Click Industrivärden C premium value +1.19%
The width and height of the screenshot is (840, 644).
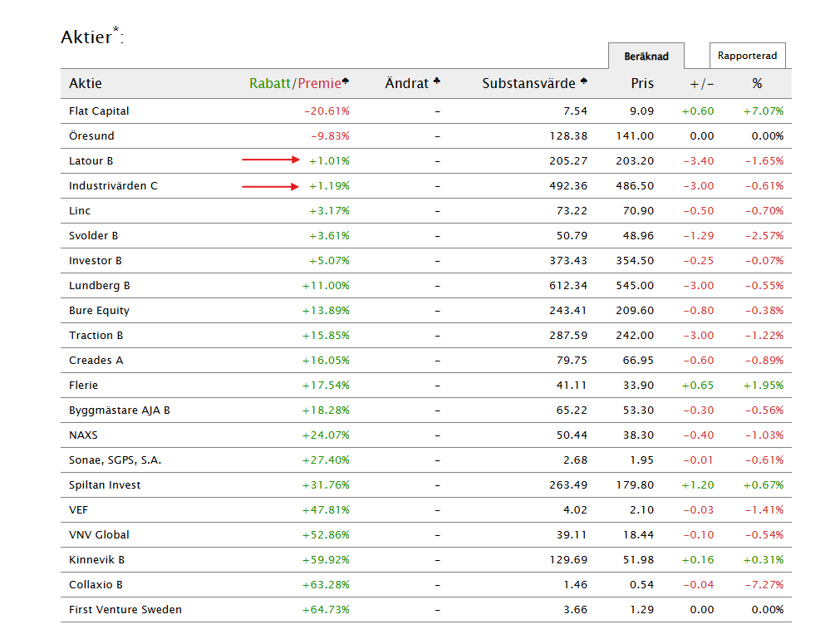tap(329, 186)
